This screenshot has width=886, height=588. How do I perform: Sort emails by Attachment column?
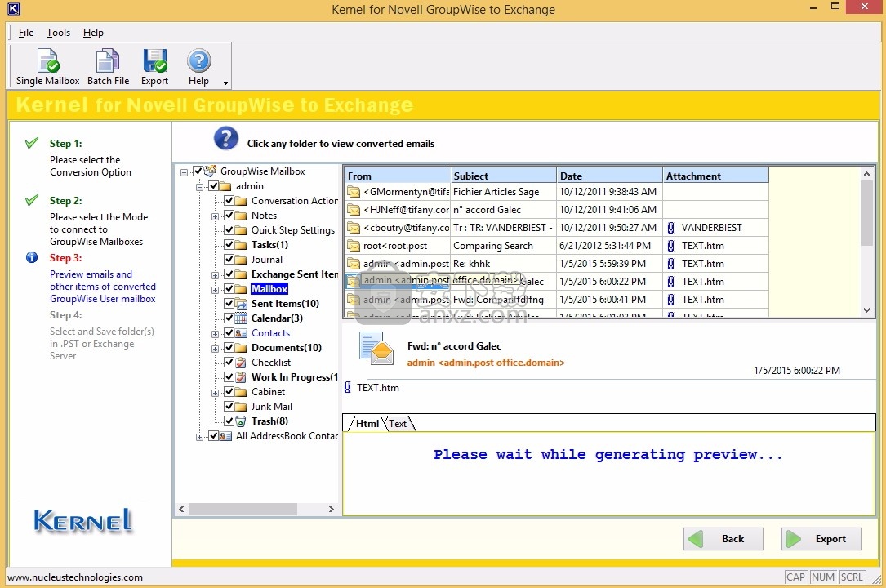pyautogui.click(x=715, y=175)
